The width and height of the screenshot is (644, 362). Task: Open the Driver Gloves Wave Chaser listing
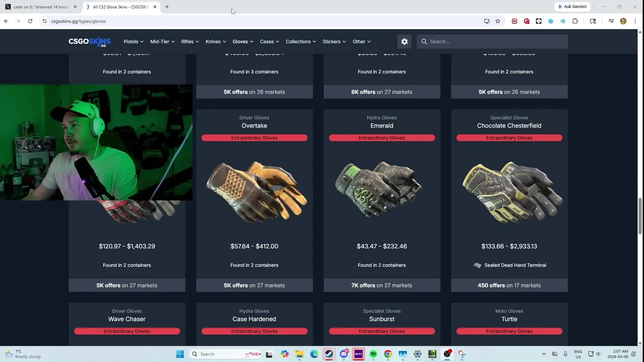pyautogui.click(x=127, y=319)
